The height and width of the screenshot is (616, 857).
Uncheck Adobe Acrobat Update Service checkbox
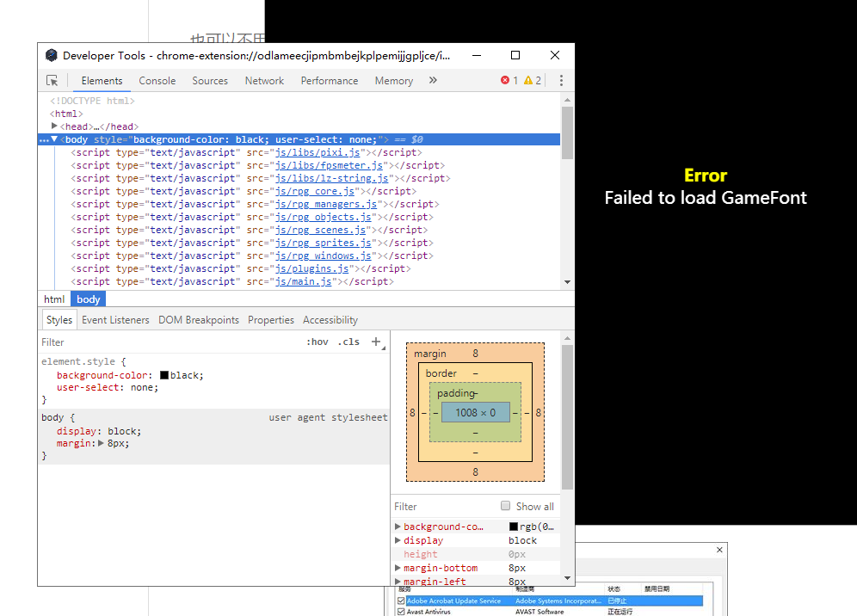[x=401, y=601]
